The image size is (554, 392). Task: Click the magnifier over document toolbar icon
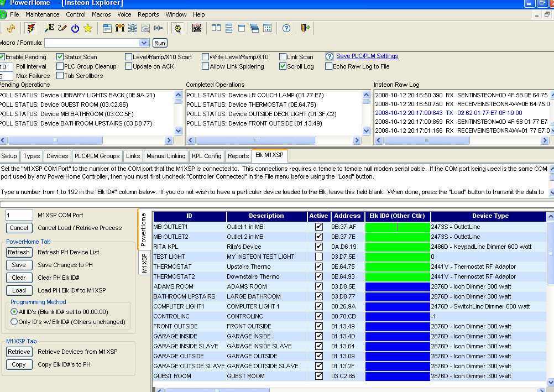click(x=145, y=28)
